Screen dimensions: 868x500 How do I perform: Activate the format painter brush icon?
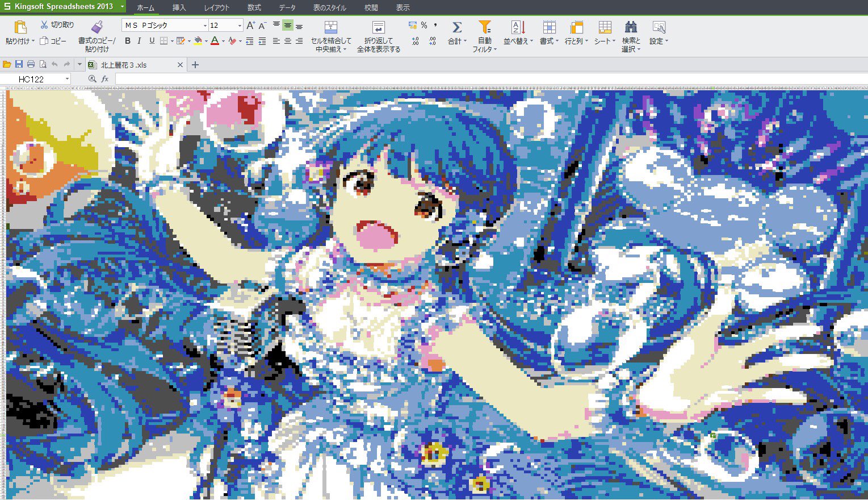pos(97,27)
